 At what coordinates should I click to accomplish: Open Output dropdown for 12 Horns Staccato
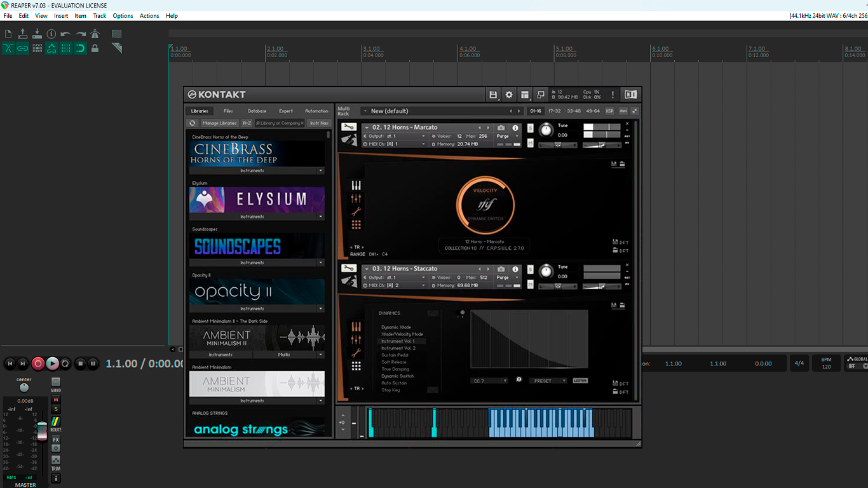[394, 278]
